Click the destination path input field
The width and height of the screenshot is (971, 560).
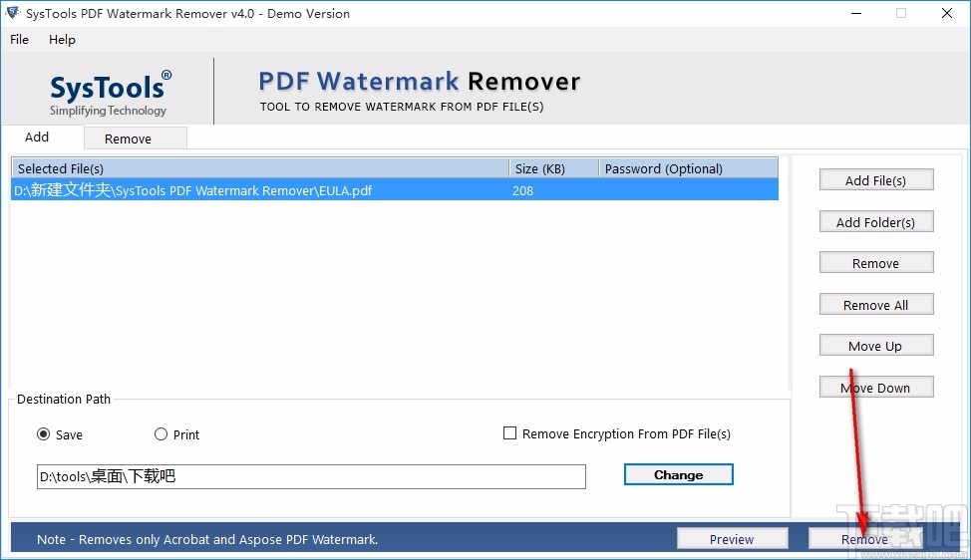pyautogui.click(x=311, y=476)
